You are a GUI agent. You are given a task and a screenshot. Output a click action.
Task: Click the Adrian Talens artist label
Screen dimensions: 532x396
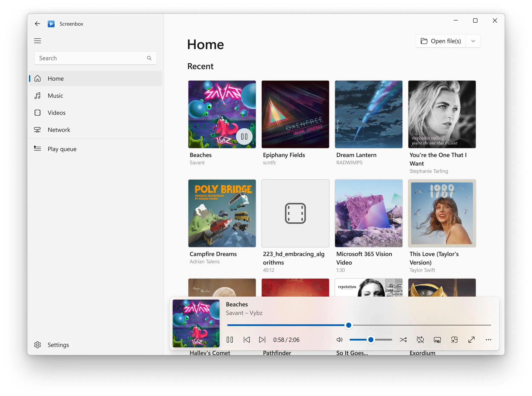204,262
